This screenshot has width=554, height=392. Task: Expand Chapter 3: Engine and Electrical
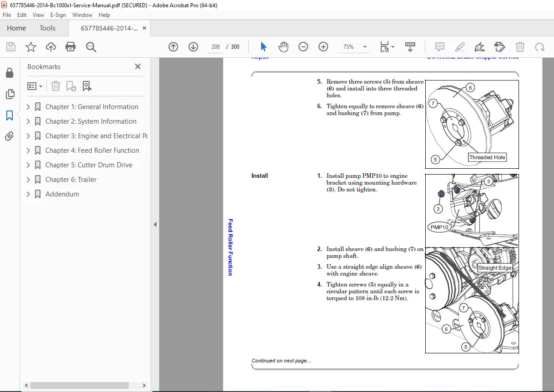pos(28,136)
